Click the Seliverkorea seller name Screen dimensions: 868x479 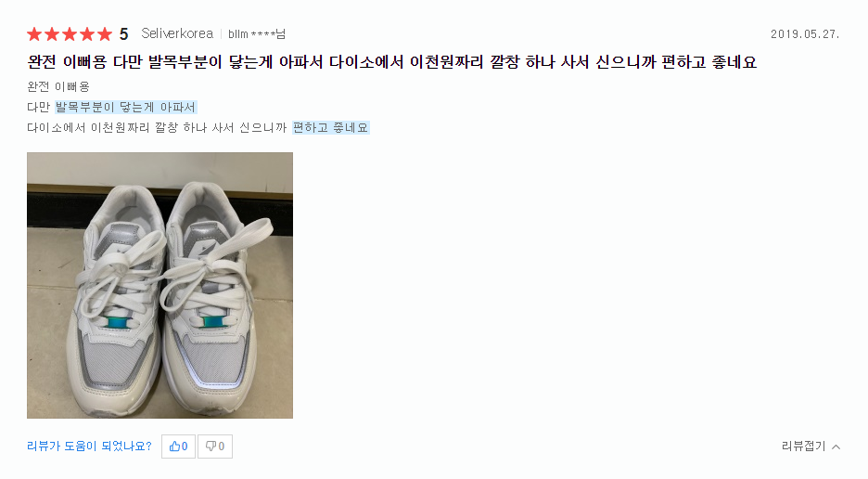[x=177, y=33]
